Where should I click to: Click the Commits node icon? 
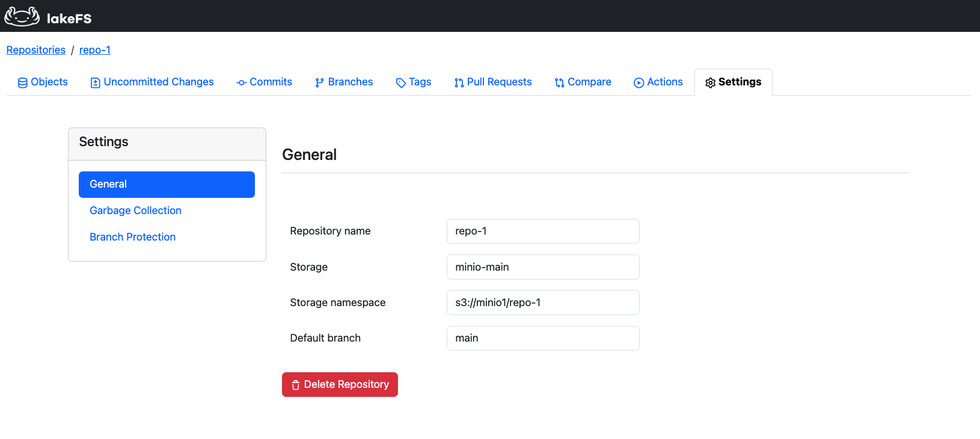pos(241,83)
